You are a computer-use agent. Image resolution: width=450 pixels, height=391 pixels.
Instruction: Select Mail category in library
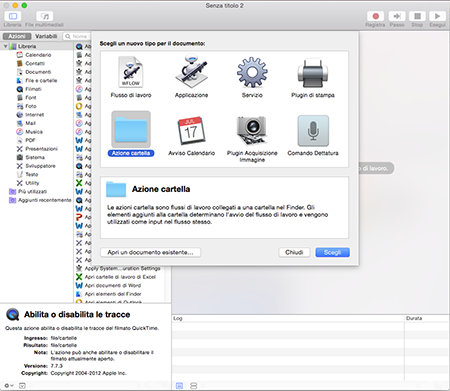coord(30,123)
